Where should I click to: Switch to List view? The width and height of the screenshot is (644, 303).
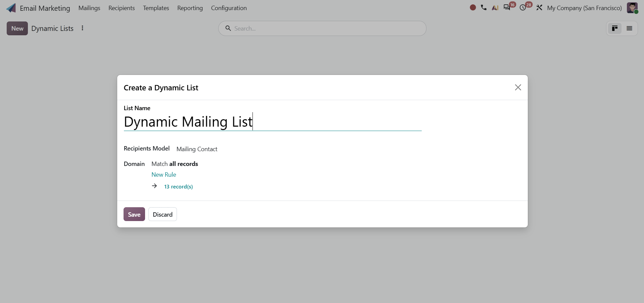click(630, 29)
